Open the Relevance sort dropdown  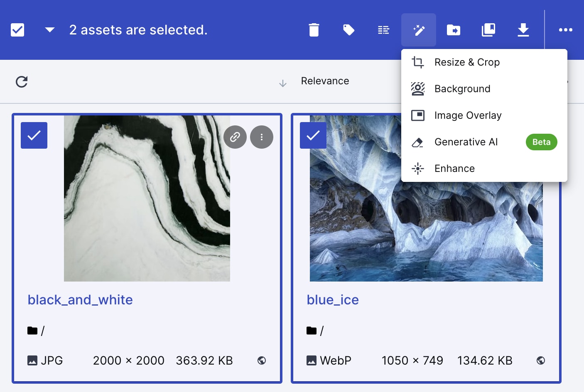coord(325,81)
